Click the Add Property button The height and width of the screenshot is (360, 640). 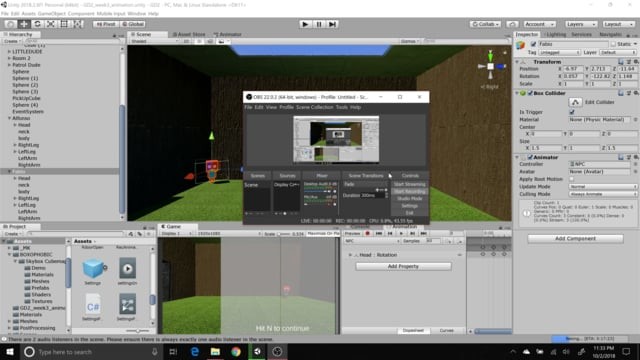(403, 266)
